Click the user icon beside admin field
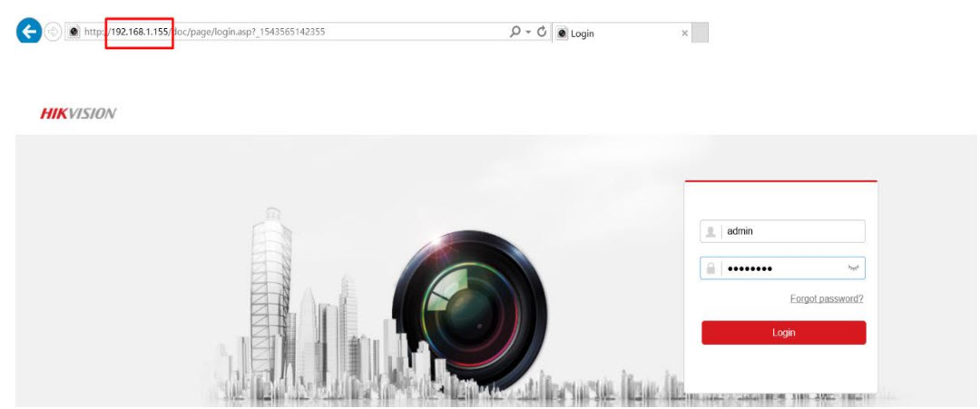This screenshot has width=980, height=409. 710,231
